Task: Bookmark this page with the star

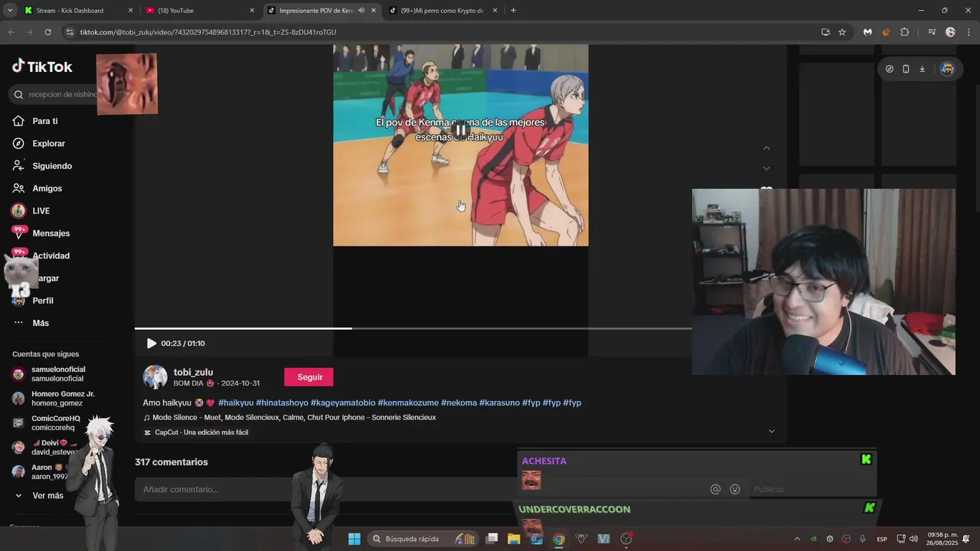Action: click(842, 32)
